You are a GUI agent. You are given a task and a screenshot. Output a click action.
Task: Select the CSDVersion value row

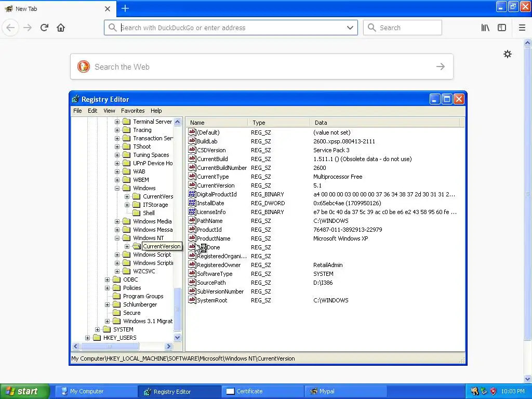325,150
